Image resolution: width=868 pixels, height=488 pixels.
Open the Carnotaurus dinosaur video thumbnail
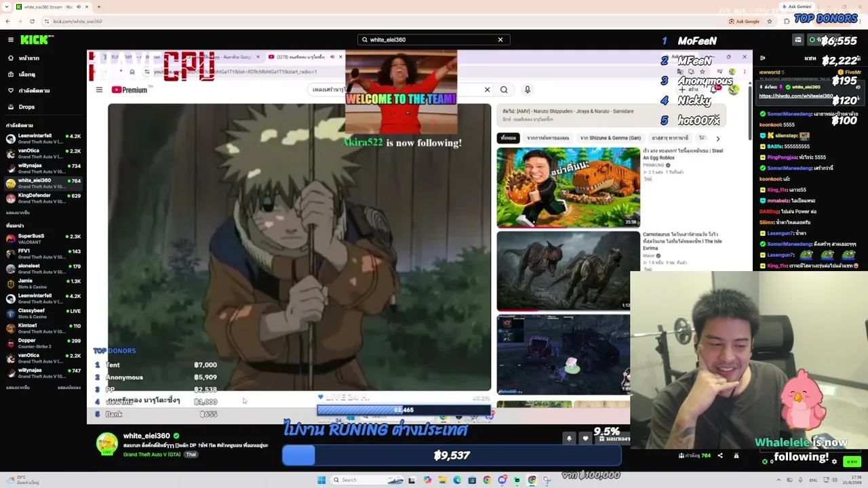point(568,270)
